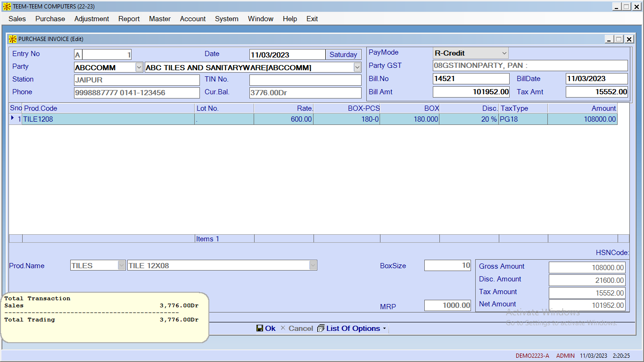Open the List Of Options dropdown arrow
Image resolution: width=644 pixels, height=362 pixels.
tap(385, 329)
